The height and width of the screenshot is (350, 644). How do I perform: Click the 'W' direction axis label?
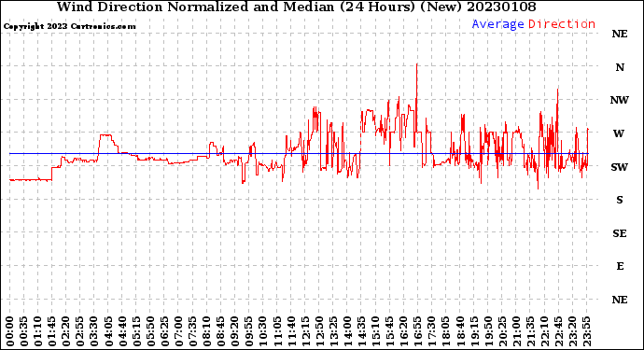pos(619,133)
